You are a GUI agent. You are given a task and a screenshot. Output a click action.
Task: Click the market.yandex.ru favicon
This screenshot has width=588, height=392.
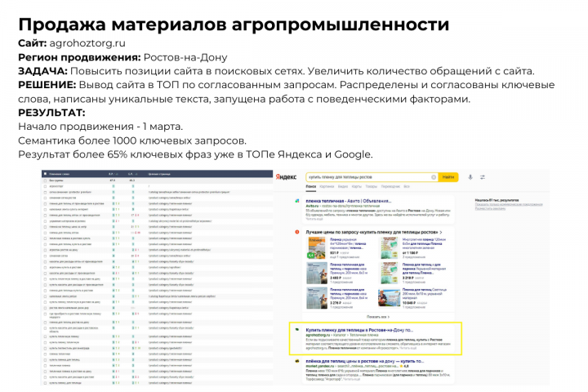click(297, 361)
